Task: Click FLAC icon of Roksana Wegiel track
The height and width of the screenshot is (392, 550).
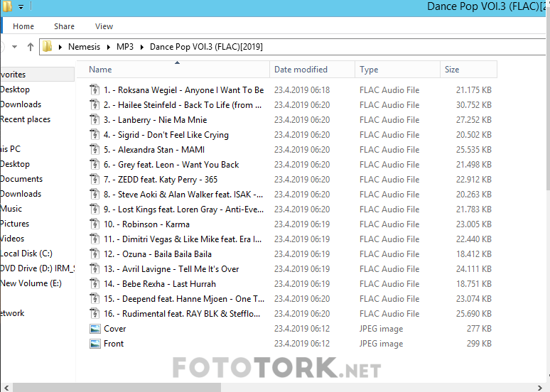Action: click(x=95, y=89)
